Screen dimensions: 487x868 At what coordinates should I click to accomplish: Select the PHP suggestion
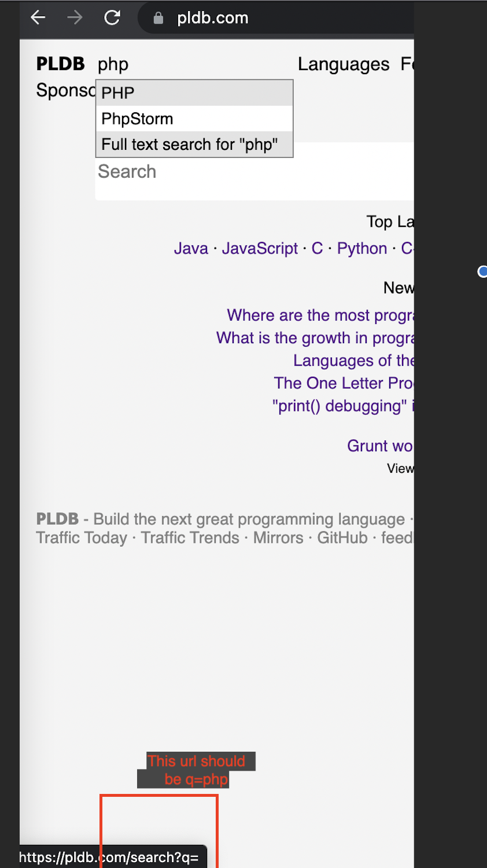coord(194,93)
